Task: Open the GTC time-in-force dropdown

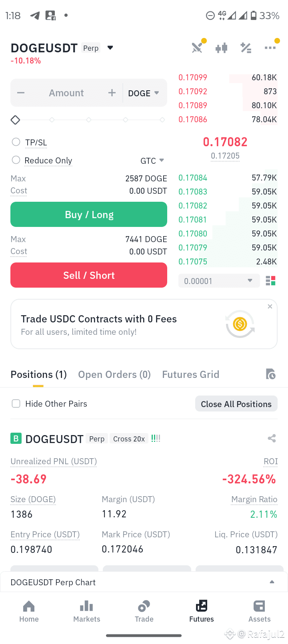Action: coord(152,161)
